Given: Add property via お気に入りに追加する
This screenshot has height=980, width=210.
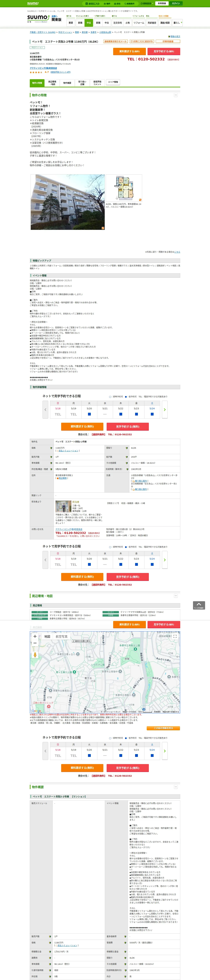Looking at the screenshot, I should 141,41.
